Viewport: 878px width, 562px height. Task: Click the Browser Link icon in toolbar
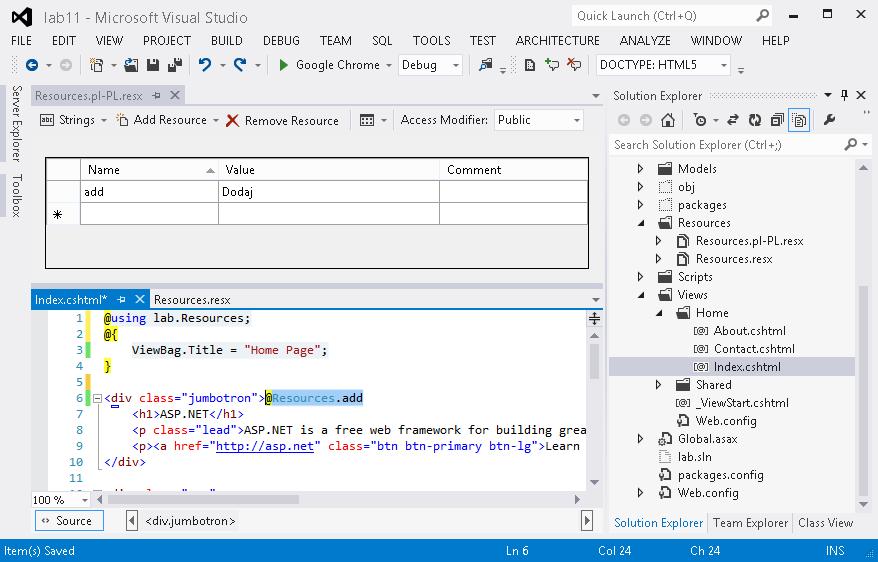coord(485,65)
